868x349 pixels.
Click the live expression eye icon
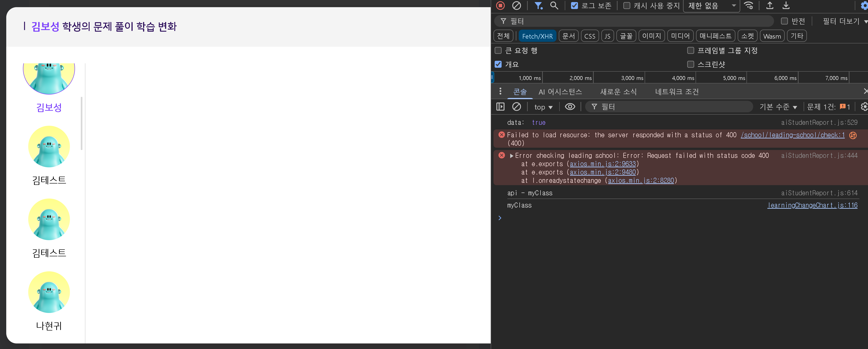[x=570, y=107]
